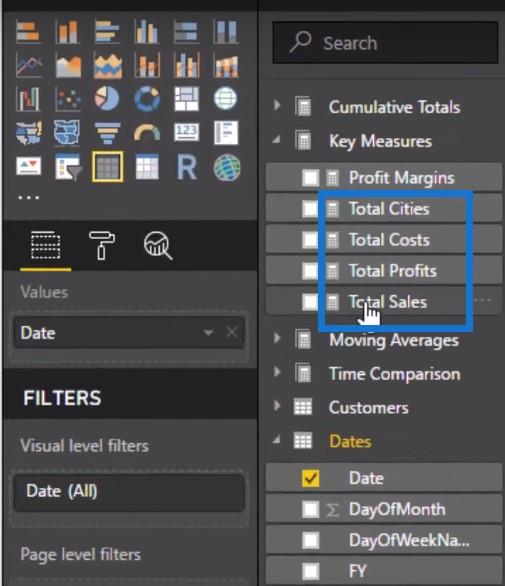Viewport: 505px width, 586px height.
Task: Switch to the Format paint roller tab
Action: [x=101, y=245]
